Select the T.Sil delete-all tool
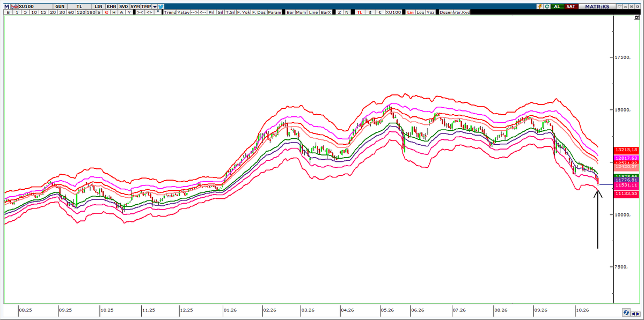This screenshot has height=320, width=644. pyautogui.click(x=230, y=12)
